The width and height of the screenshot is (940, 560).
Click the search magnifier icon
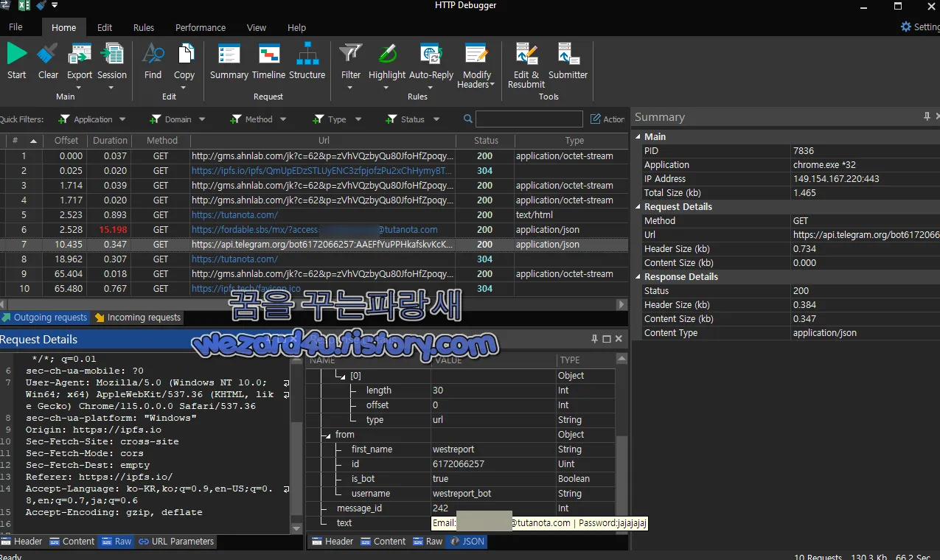tap(468, 119)
